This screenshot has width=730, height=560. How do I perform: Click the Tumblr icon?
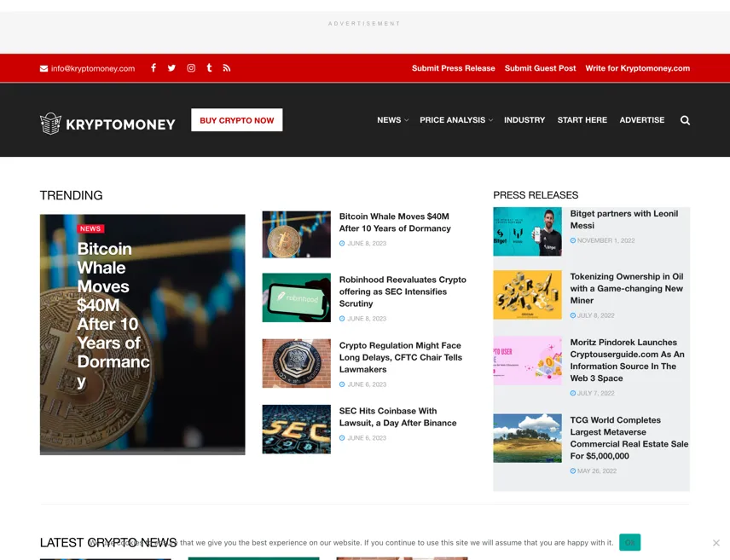pyautogui.click(x=210, y=68)
